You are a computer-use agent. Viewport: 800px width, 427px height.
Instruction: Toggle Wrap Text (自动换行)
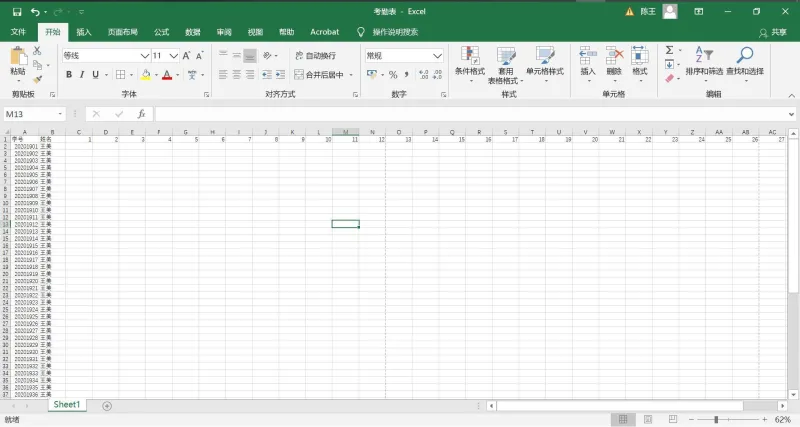coord(315,56)
